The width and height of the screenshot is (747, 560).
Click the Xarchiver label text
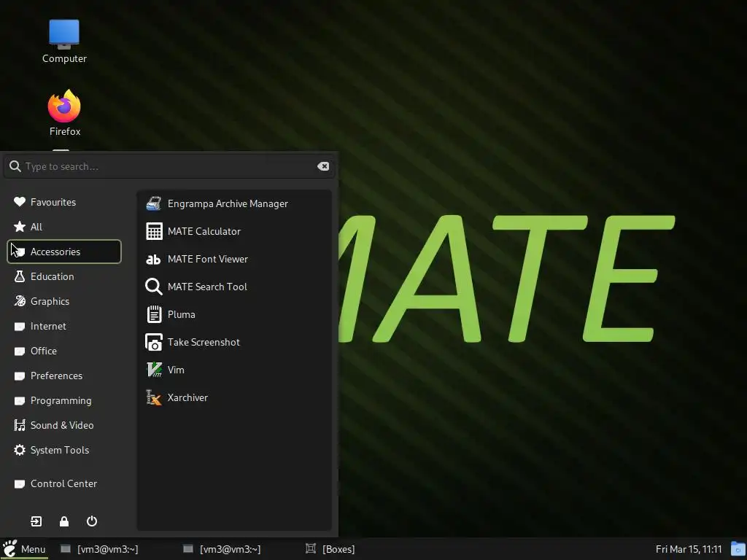pyautogui.click(x=187, y=397)
